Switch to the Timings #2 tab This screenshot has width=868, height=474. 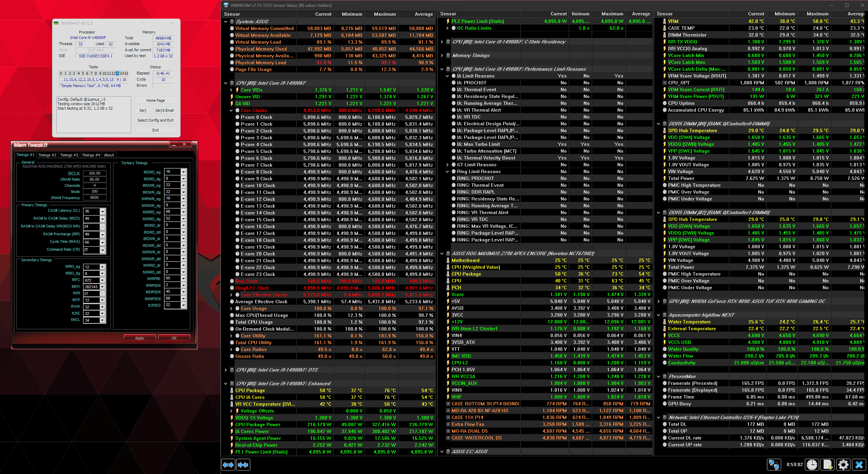pos(47,155)
